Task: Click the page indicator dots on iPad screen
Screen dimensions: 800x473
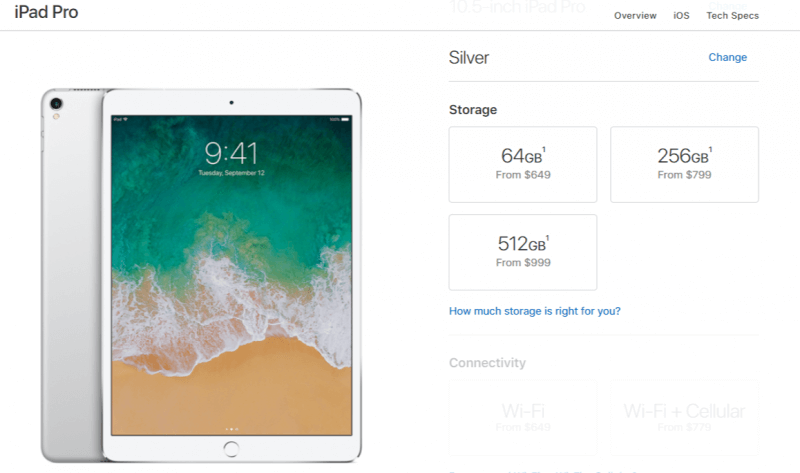Action: (231, 429)
